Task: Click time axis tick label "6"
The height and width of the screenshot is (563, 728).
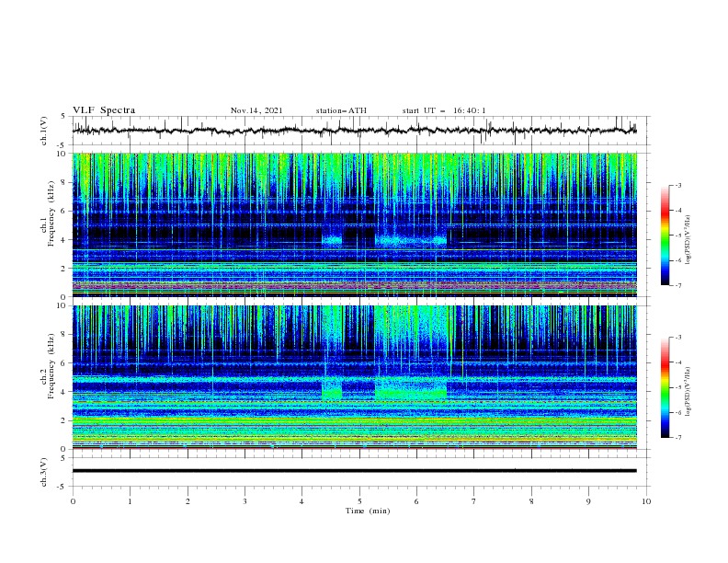Action: [416, 501]
